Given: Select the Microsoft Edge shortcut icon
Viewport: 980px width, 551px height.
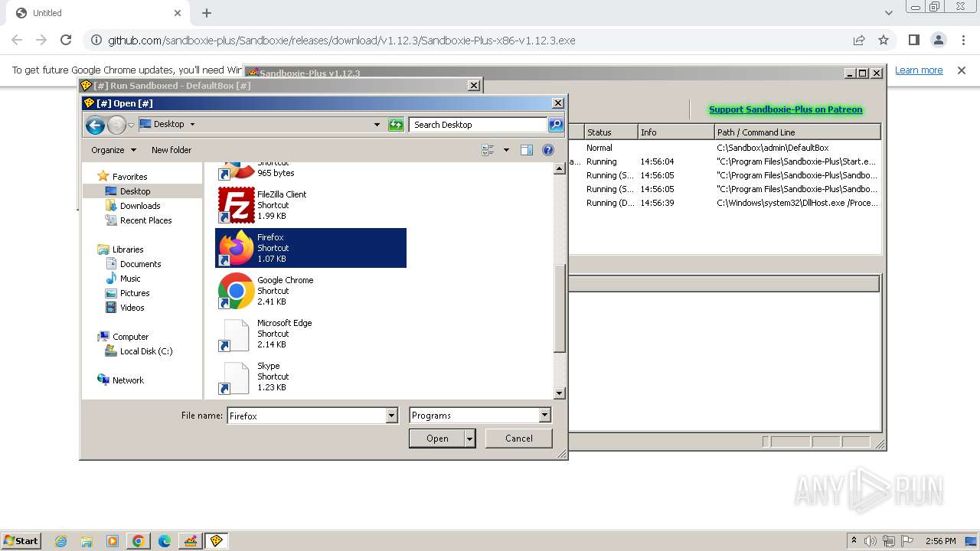Looking at the screenshot, I should [x=236, y=334].
